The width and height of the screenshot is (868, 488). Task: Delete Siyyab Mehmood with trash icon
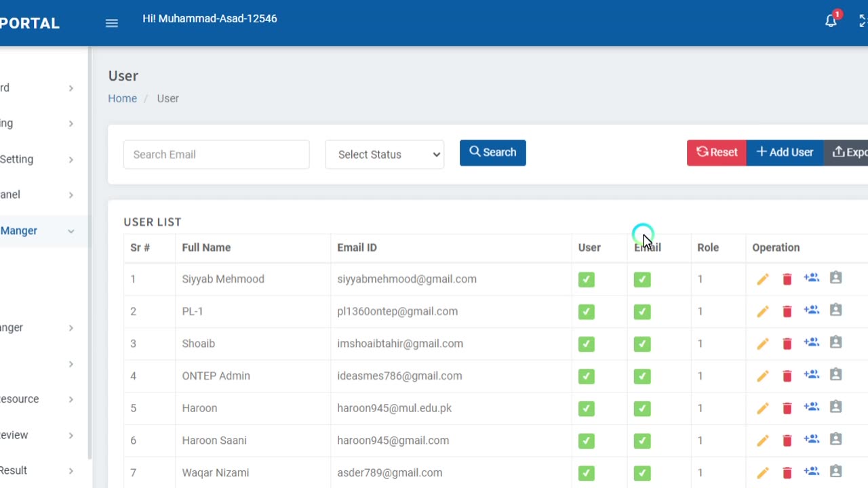787,279
